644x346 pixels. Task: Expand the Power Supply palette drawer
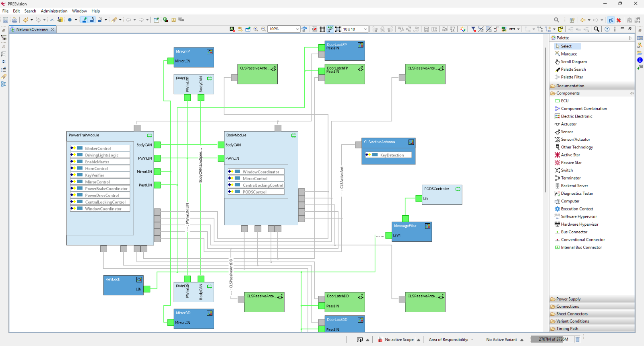point(592,299)
